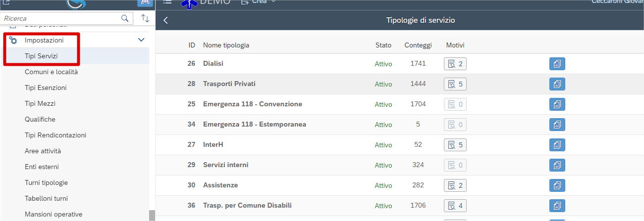Open Comuni e località in the sidebar
This screenshot has height=221, width=644.
(51, 72)
